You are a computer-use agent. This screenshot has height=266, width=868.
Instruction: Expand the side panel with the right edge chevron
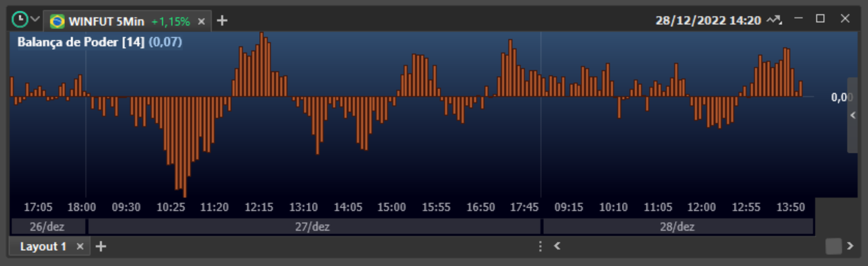(x=852, y=115)
